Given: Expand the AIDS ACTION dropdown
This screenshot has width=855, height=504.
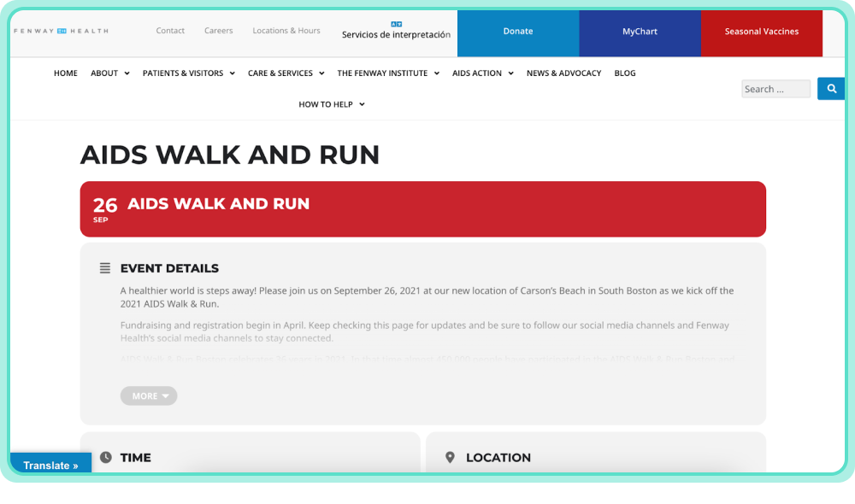Looking at the screenshot, I should click(483, 73).
